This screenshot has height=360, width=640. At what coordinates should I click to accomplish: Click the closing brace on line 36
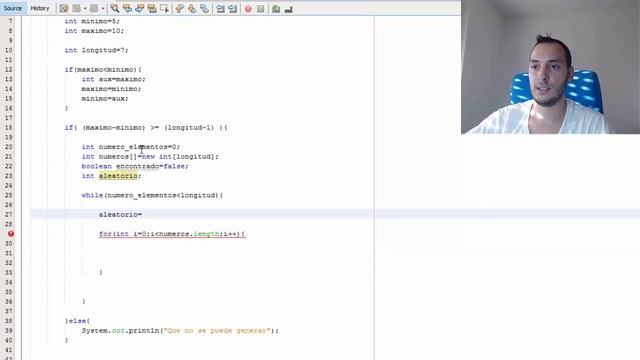84,302
